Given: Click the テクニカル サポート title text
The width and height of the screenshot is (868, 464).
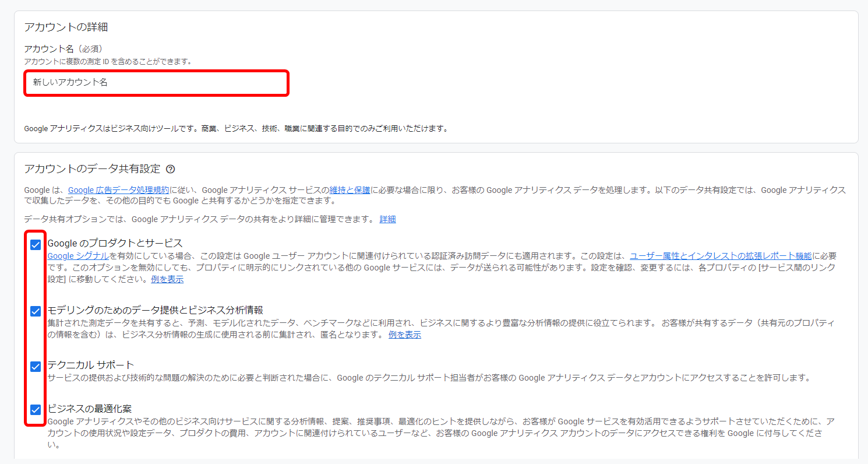Looking at the screenshot, I should point(91,365).
